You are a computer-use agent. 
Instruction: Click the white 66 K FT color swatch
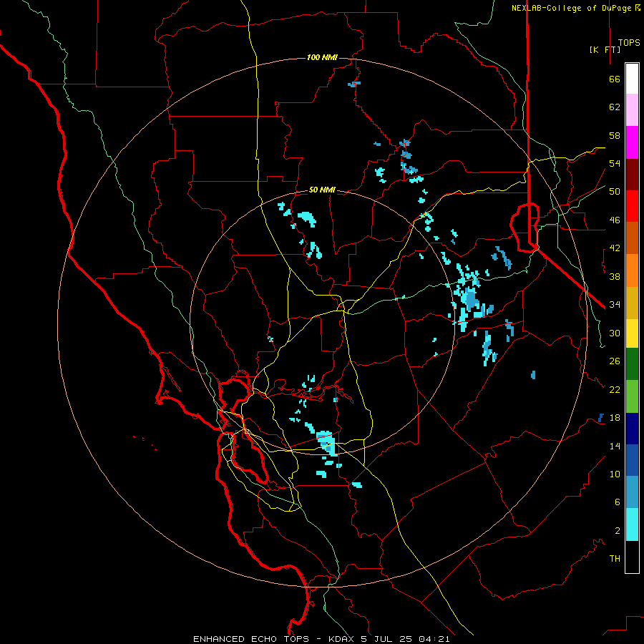[x=632, y=79]
